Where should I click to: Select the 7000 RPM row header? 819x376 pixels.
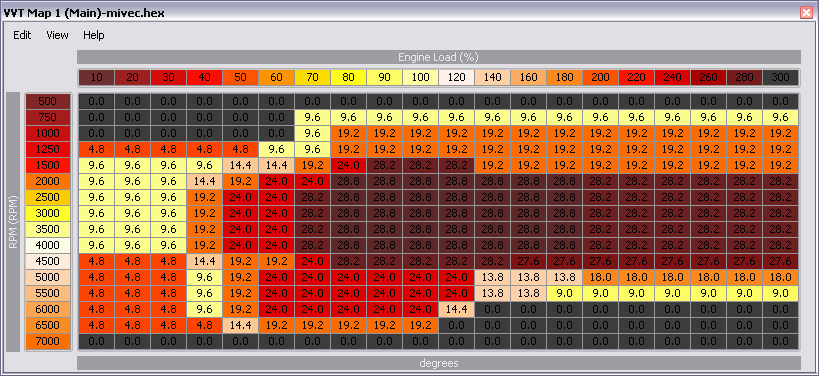click(x=48, y=342)
